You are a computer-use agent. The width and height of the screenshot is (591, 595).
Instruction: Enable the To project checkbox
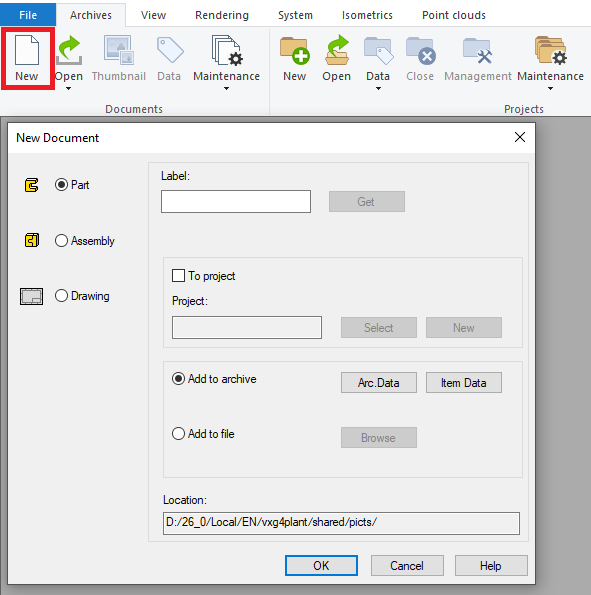coord(178,275)
